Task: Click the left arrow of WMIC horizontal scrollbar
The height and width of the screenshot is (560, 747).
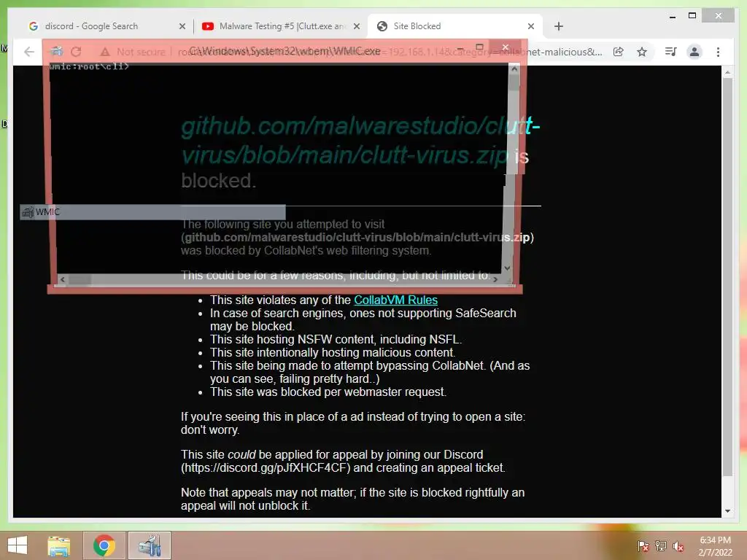Action: click(x=63, y=279)
